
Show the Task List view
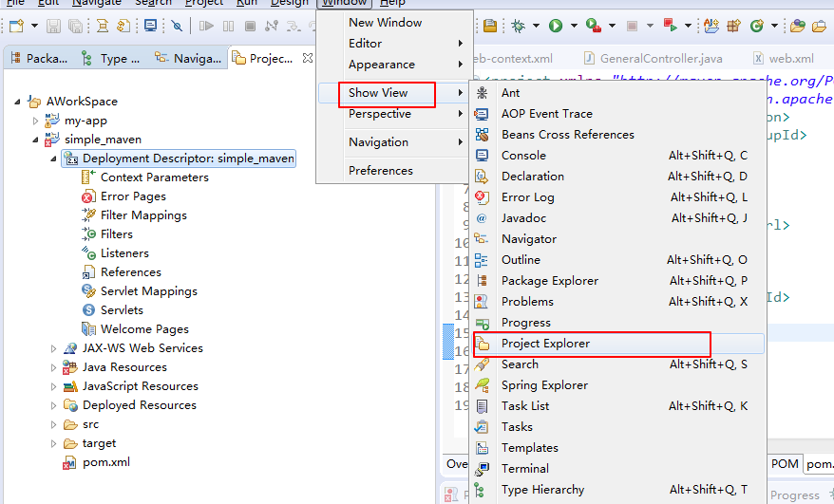pos(618,406)
